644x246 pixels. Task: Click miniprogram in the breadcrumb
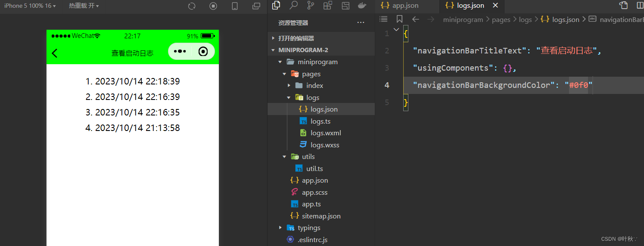[x=463, y=19]
